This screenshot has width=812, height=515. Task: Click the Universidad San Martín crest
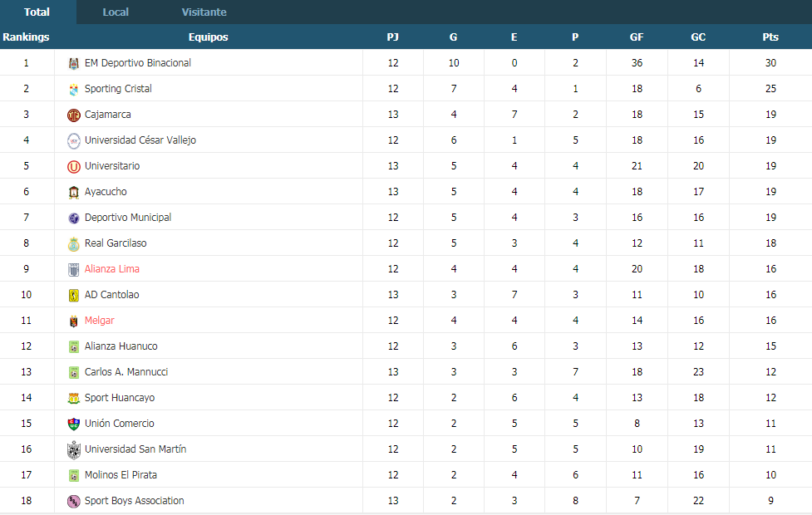point(73,449)
